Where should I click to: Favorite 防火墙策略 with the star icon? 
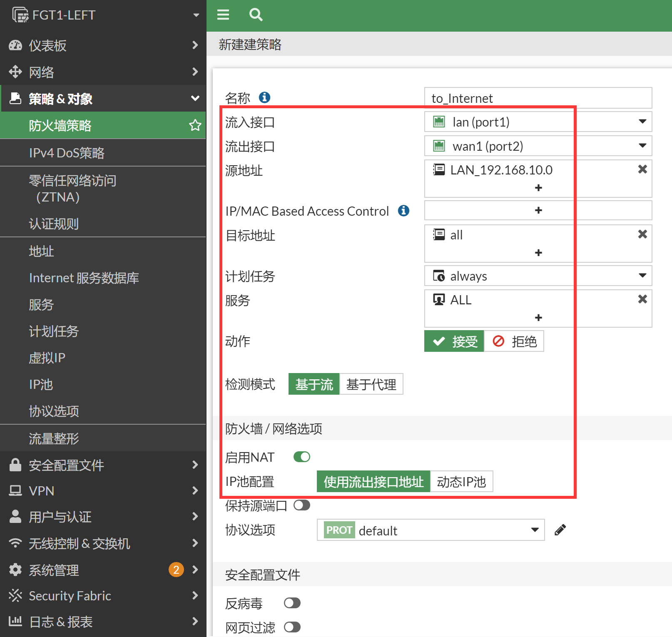click(195, 125)
